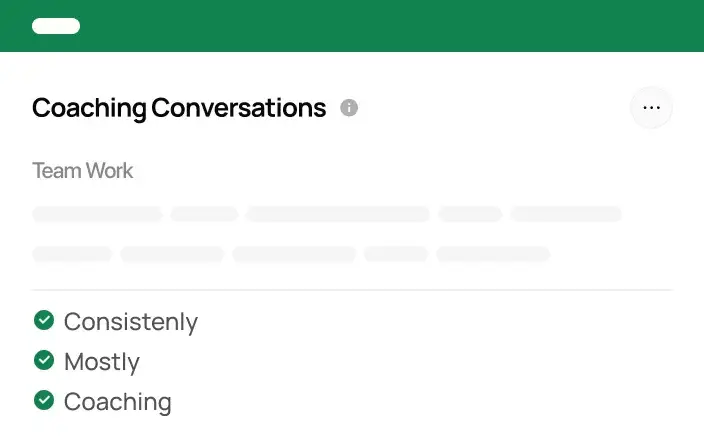Click the white pill in green header
Viewport: 704px width, 446px height.
56,26
